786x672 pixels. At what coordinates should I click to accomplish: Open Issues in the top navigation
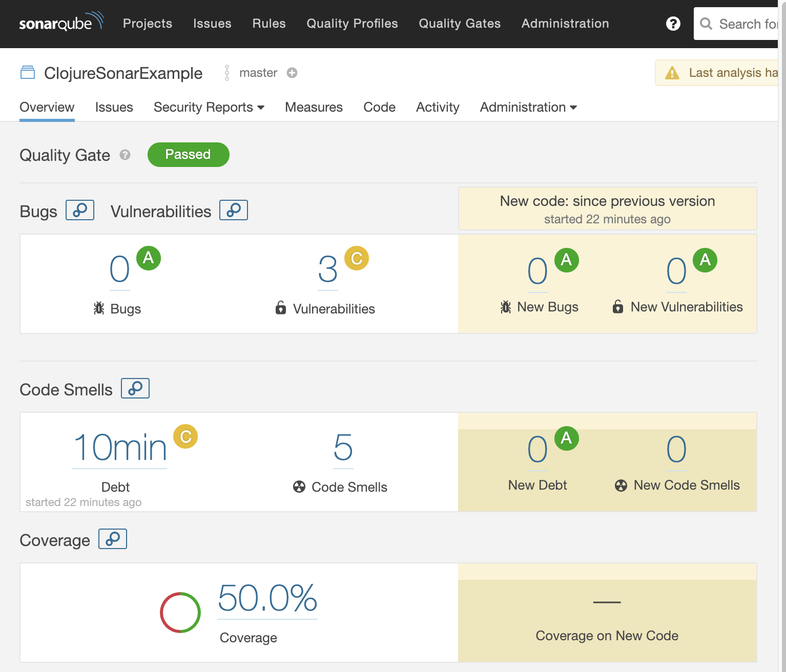point(212,24)
